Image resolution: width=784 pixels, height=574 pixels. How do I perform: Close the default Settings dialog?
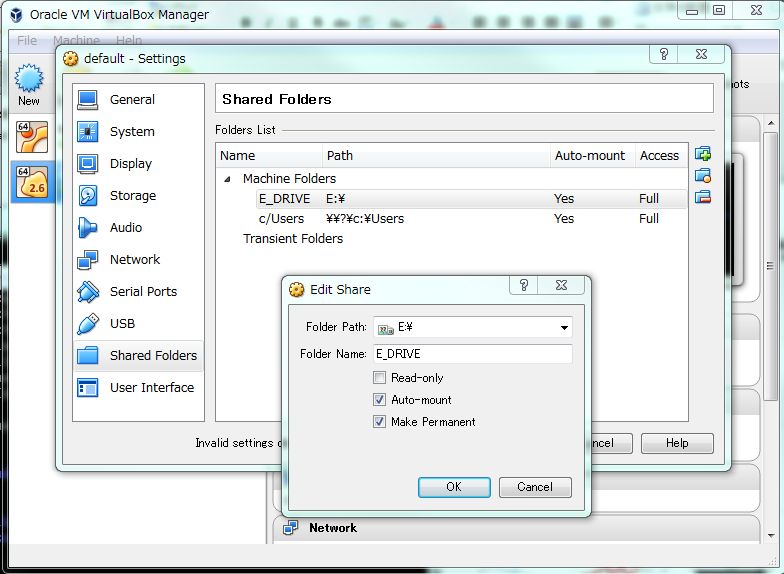pos(702,54)
